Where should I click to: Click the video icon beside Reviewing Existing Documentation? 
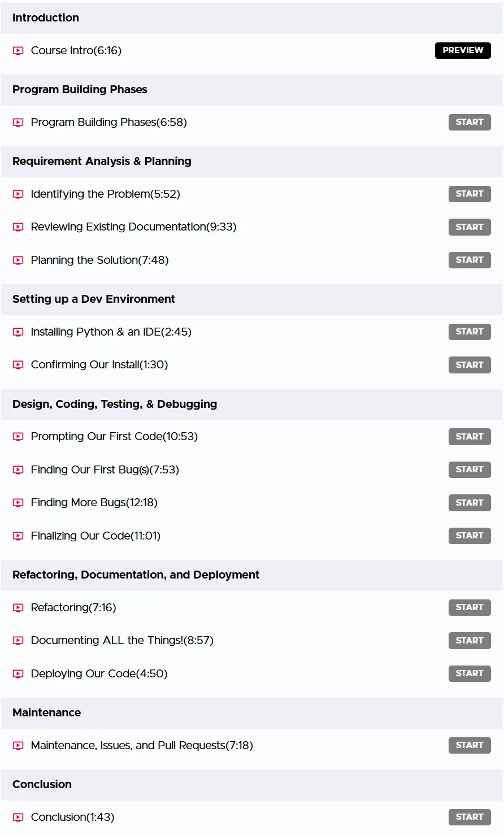pyautogui.click(x=18, y=227)
